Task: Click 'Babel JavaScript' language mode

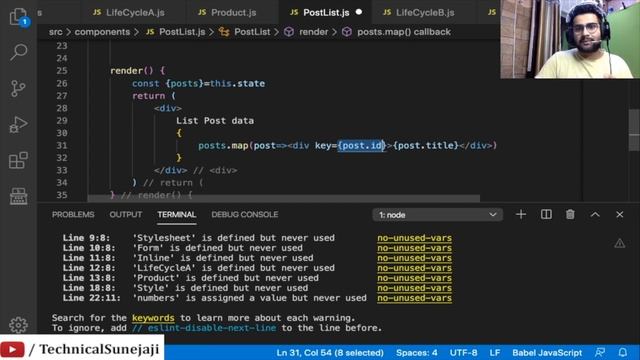Action: click(547, 353)
